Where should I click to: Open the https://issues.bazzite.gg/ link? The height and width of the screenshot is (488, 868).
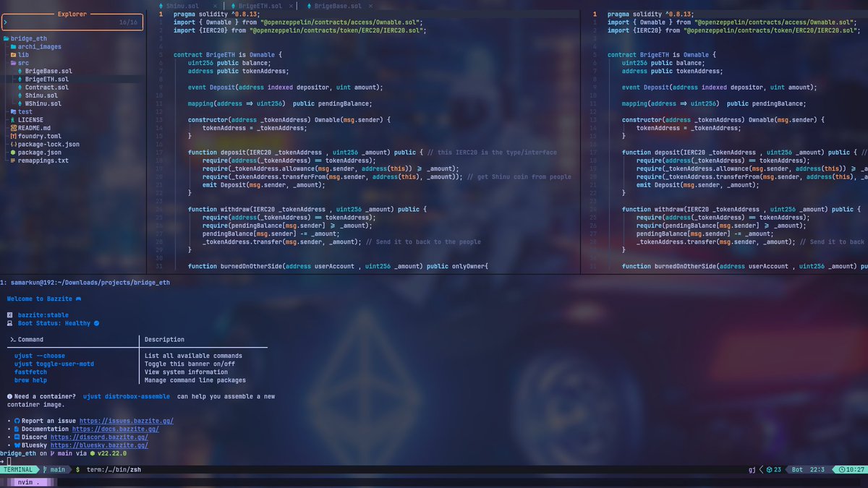[x=126, y=421]
